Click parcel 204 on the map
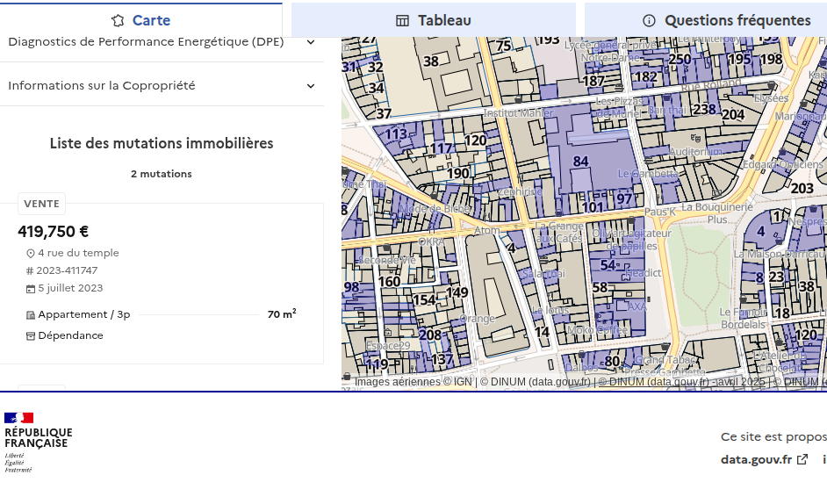The height and width of the screenshot is (504, 827). click(733, 114)
